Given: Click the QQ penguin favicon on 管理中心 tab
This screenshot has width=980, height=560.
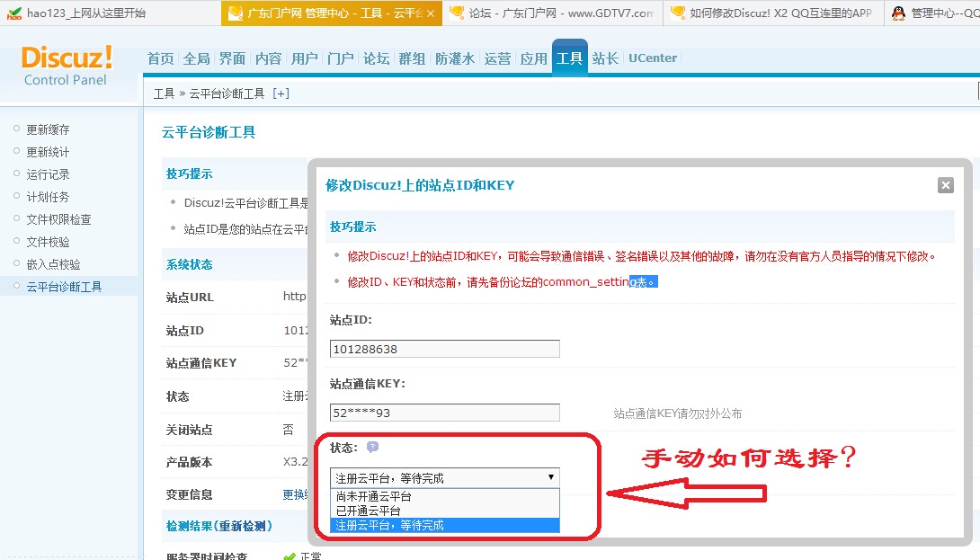Looking at the screenshot, I should (898, 13).
